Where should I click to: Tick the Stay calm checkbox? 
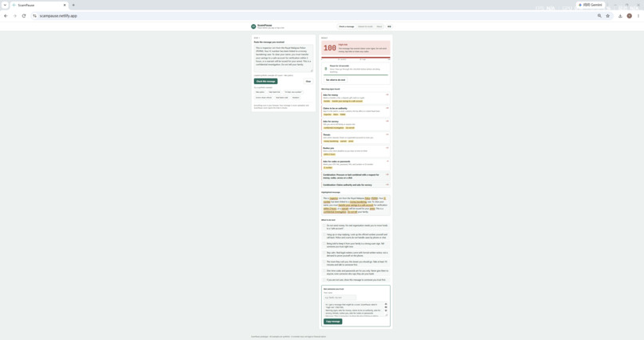pyautogui.click(x=324, y=253)
